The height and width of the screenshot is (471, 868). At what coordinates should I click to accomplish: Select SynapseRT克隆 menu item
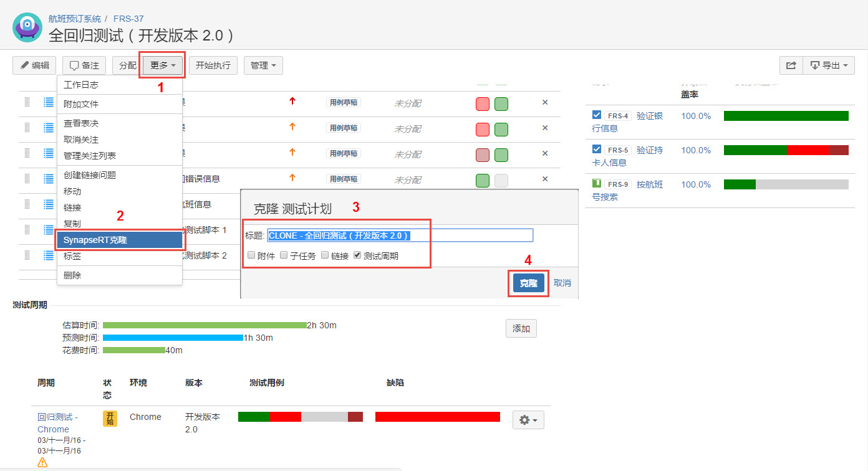coord(120,240)
